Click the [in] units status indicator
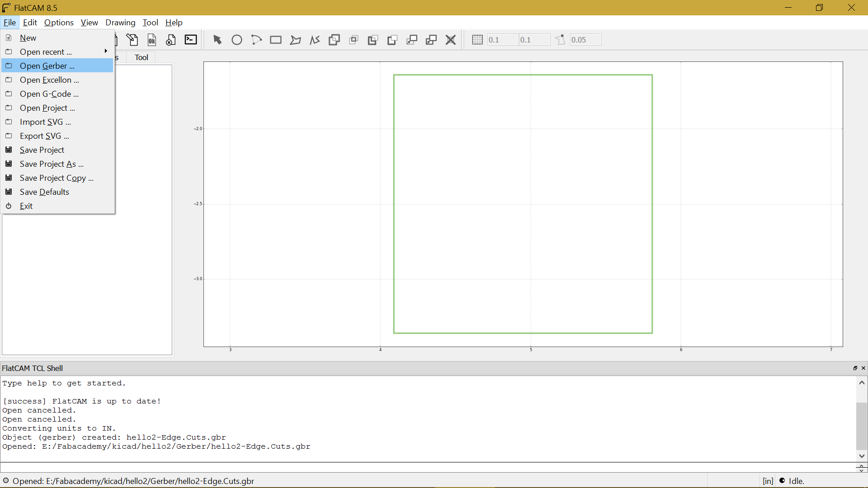This screenshot has width=868, height=488. point(768,481)
